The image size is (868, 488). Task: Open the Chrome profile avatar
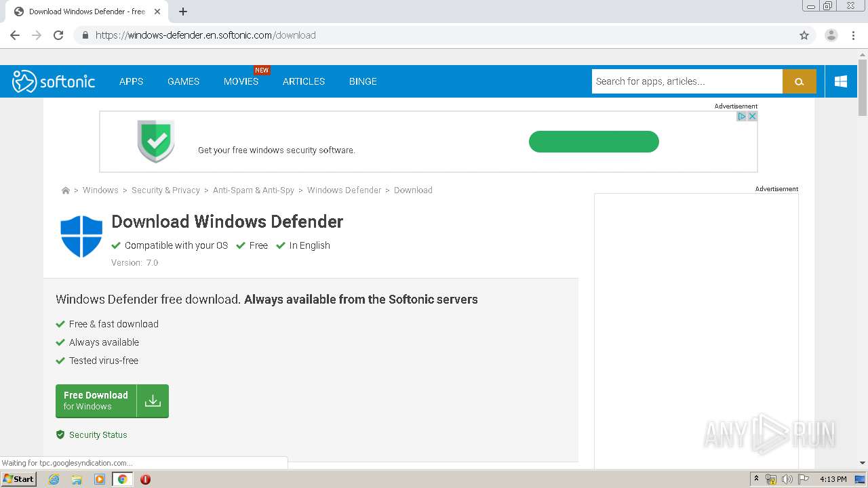(831, 35)
